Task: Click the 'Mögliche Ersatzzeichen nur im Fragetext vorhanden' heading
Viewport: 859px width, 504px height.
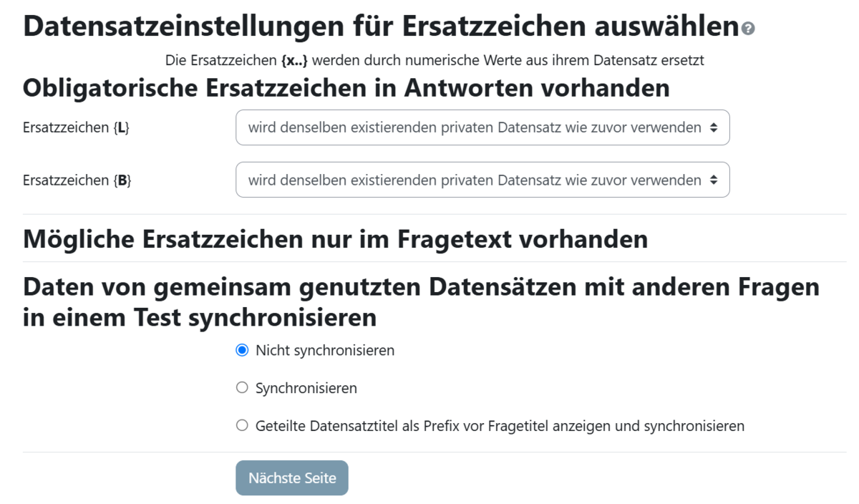Action: pos(336,238)
